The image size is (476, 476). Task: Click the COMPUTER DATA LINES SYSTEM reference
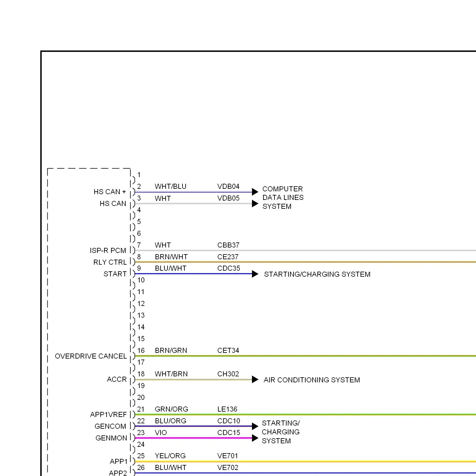click(283, 197)
